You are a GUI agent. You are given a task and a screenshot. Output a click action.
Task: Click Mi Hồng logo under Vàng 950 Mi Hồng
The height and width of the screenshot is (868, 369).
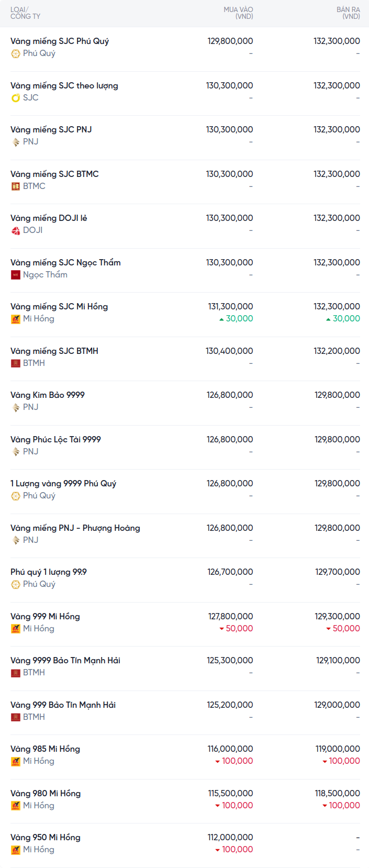(x=16, y=850)
